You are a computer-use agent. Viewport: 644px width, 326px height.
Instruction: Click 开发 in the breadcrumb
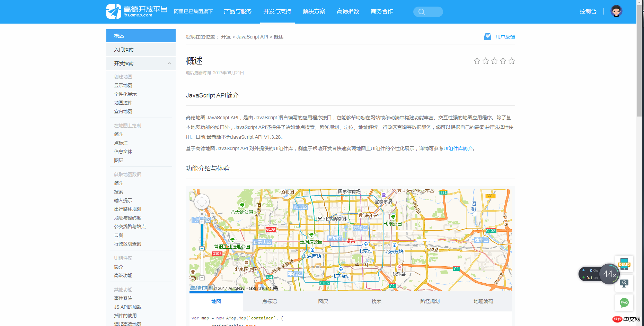click(226, 37)
